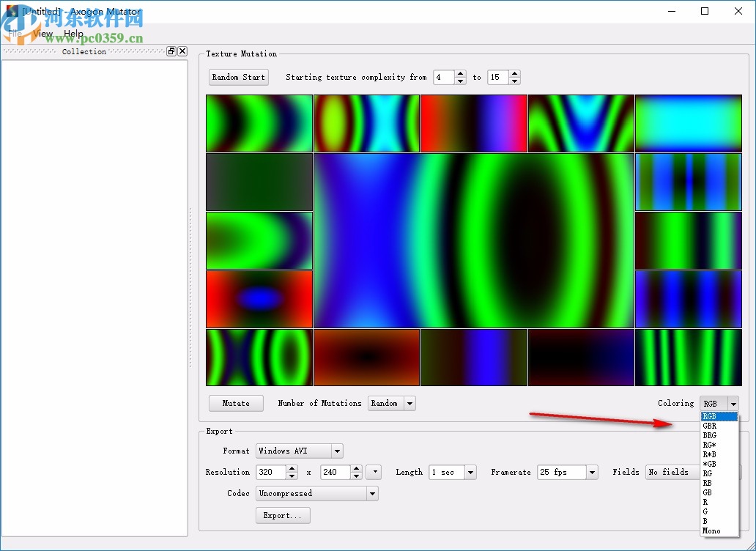Select the large center texture preview
Viewport: 756px width, 551px height.
tap(473, 240)
